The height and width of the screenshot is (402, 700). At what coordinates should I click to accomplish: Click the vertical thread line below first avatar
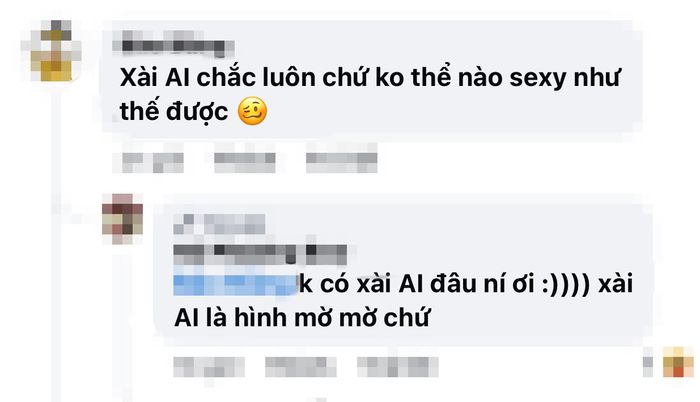(56, 243)
